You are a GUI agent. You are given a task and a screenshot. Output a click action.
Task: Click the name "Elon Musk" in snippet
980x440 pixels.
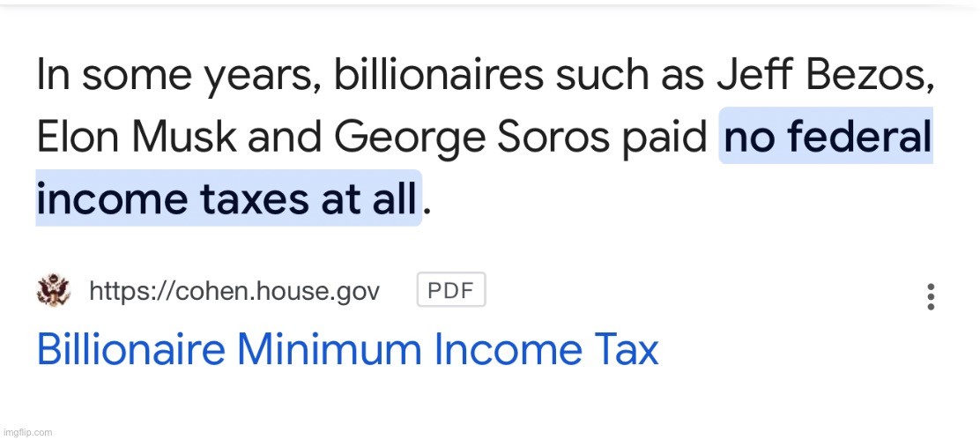pos(137,137)
